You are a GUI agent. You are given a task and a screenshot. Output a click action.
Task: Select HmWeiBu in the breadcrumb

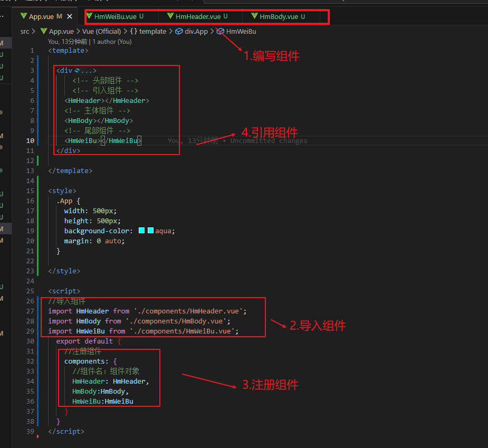(x=241, y=32)
